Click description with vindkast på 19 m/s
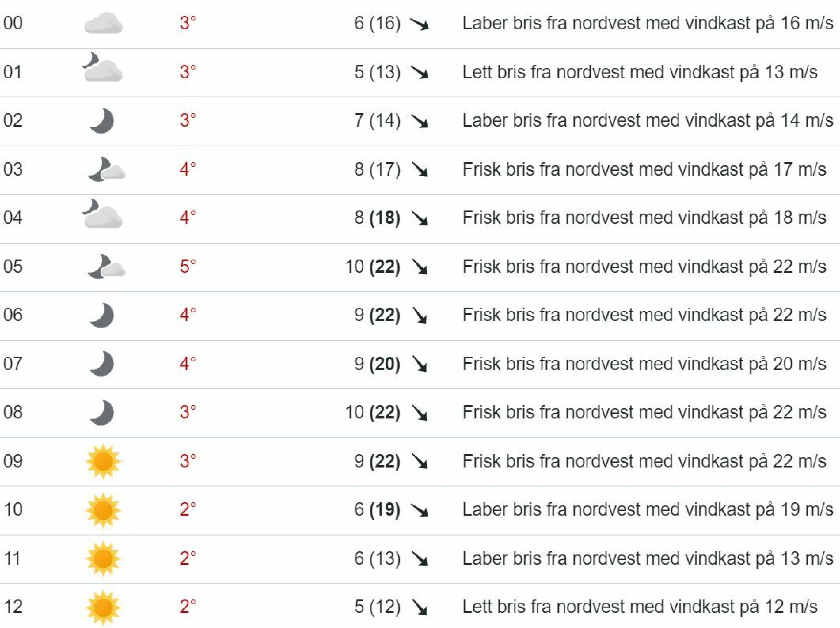This screenshot has height=628, width=840. point(648,510)
